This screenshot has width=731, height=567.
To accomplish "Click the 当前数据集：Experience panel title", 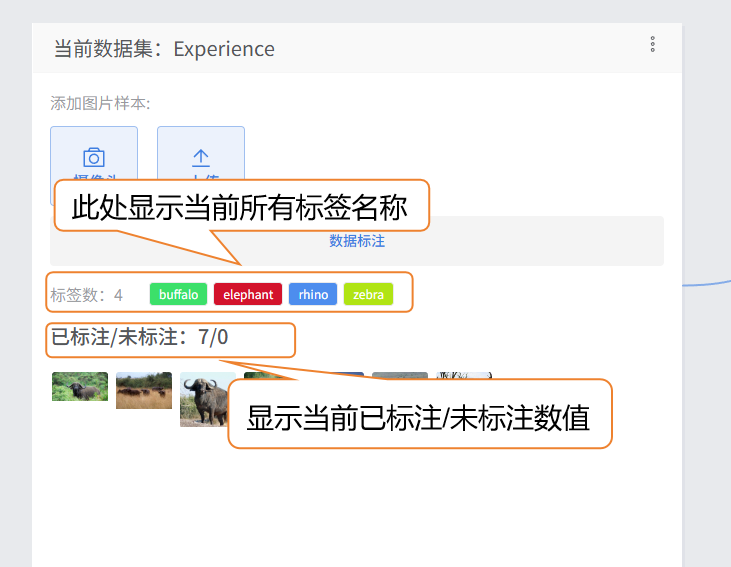I will pos(164,49).
